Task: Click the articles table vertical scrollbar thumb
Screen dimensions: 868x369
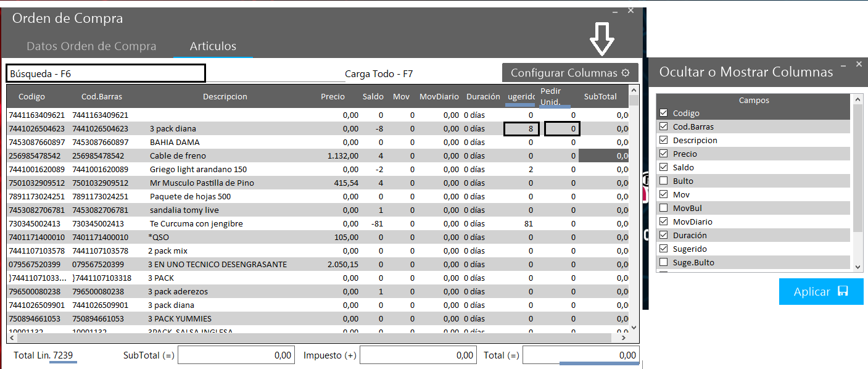Action: tap(633, 101)
